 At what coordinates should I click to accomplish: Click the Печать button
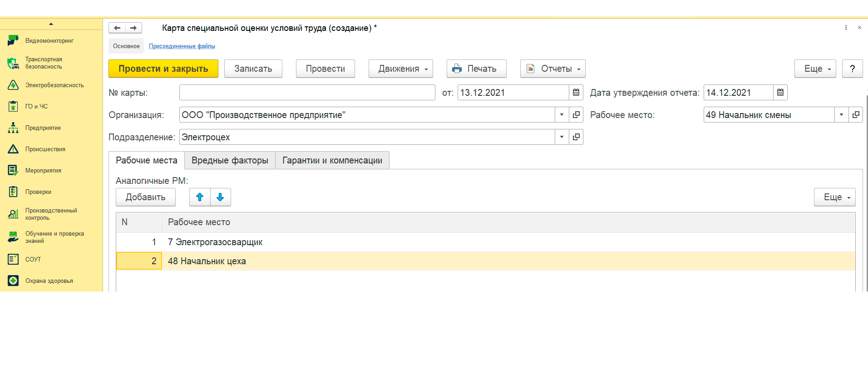477,69
